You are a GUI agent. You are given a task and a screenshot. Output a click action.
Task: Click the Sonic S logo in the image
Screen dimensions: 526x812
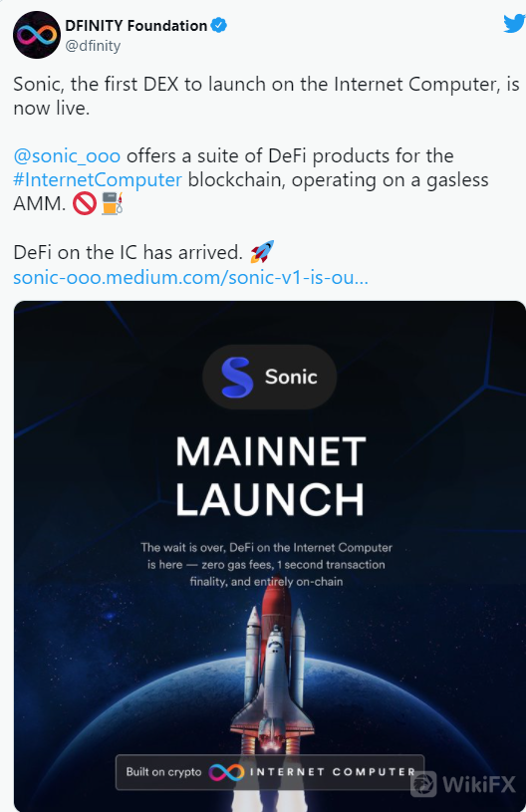[x=237, y=377]
